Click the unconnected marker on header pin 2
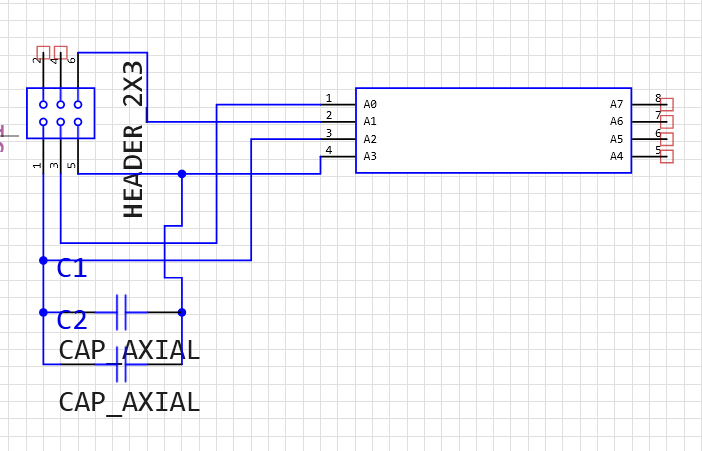The image size is (702, 451). pyautogui.click(x=43, y=53)
